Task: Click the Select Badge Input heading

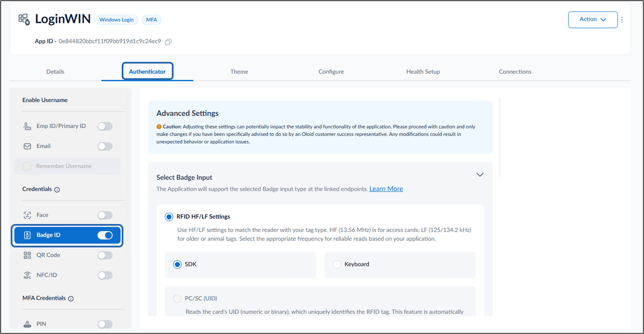Action: coord(184,178)
